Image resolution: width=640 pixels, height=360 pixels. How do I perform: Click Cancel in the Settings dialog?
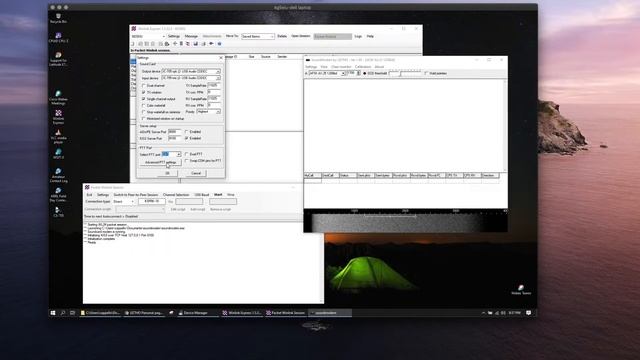[196, 173]
